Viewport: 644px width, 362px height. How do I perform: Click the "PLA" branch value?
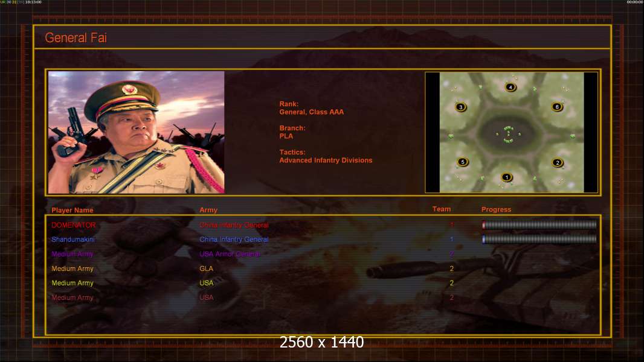pyautogui.click(x=286, y=136)
